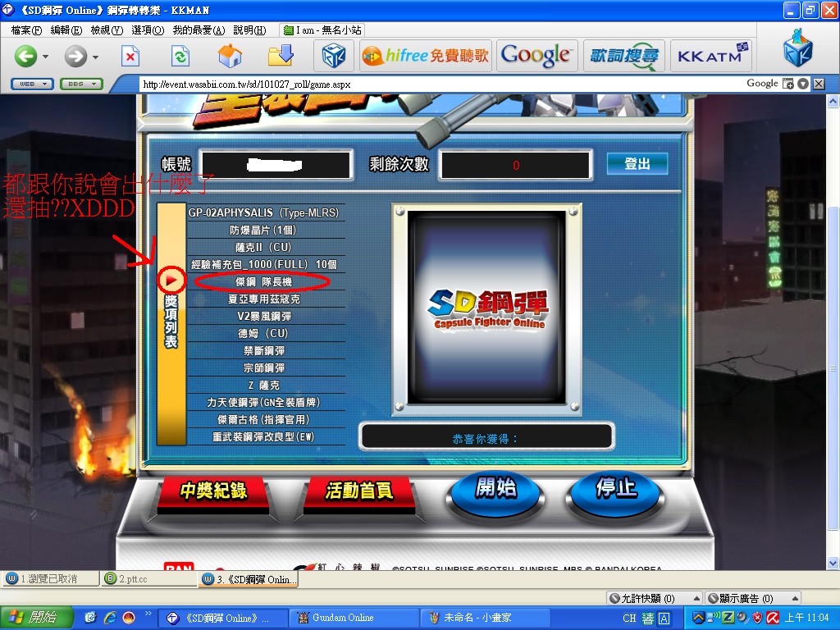Open the 我的最愛(A) menu

point(199,30)
